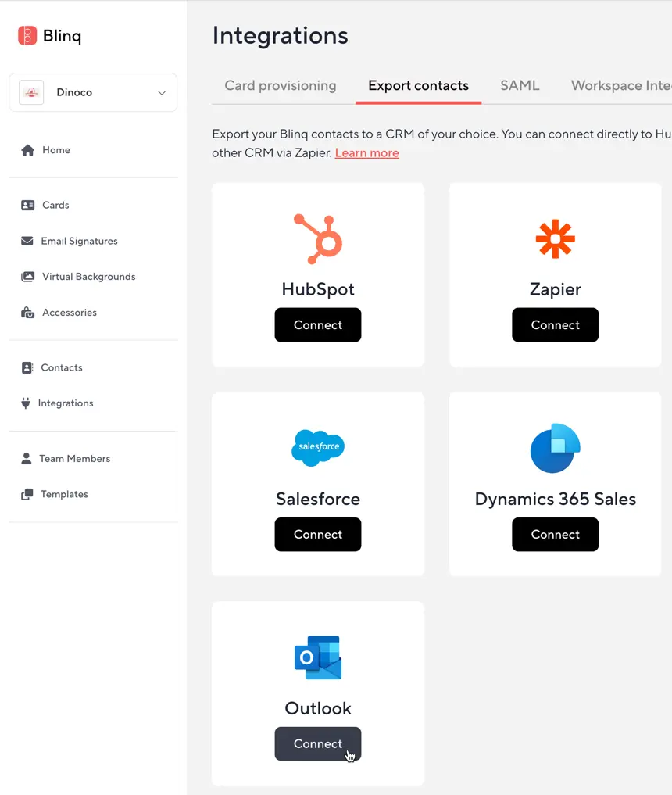Click the Integrations page heading
This screenshot has height=795, width=672.
point(281,35)
